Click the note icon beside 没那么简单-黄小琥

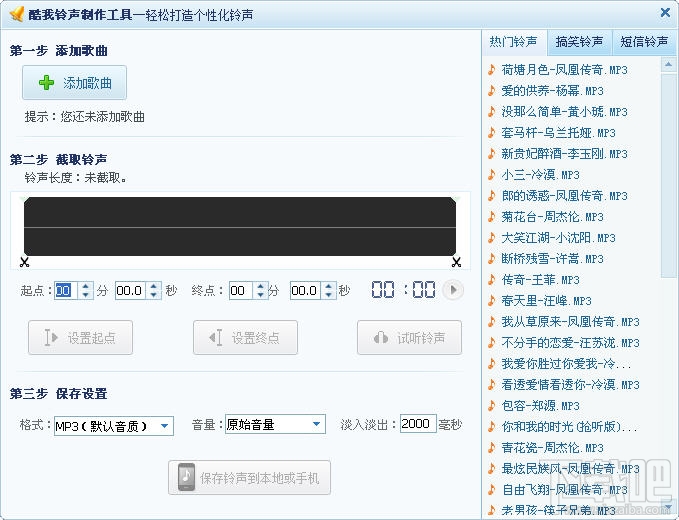[491, 112]
